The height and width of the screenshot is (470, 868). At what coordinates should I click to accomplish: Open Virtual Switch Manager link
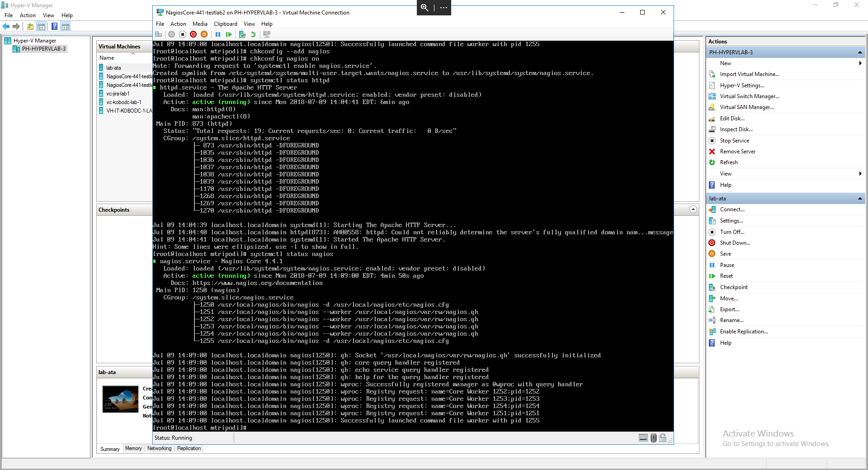click(x=749, y=96)
